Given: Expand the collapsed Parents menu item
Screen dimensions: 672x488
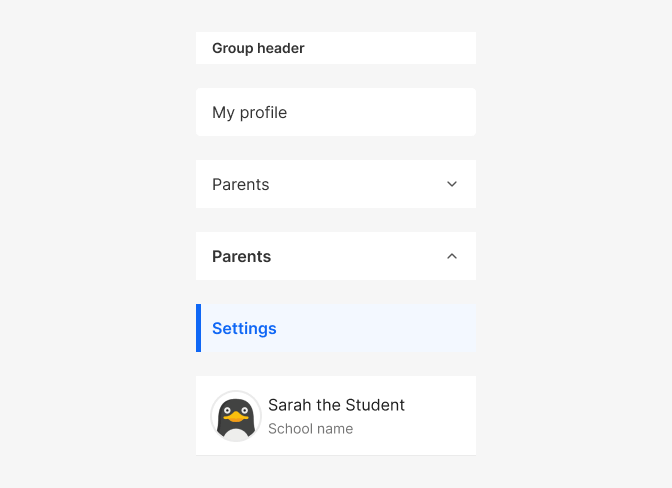Looking at the screenshot, I should tap(336, 184).
